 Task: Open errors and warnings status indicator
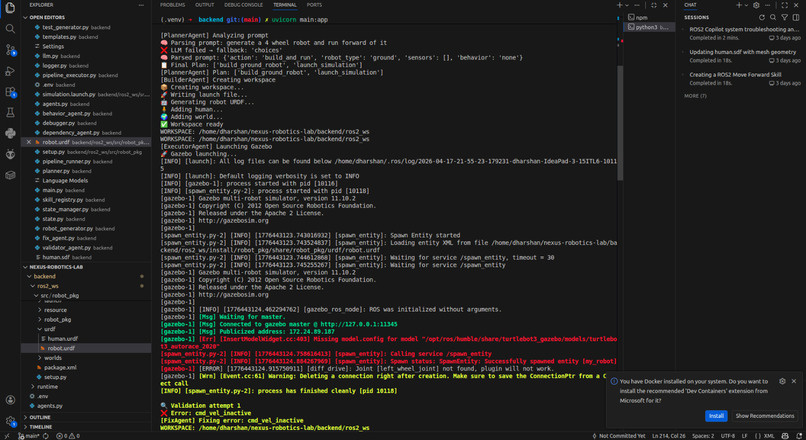coord(68,436)
